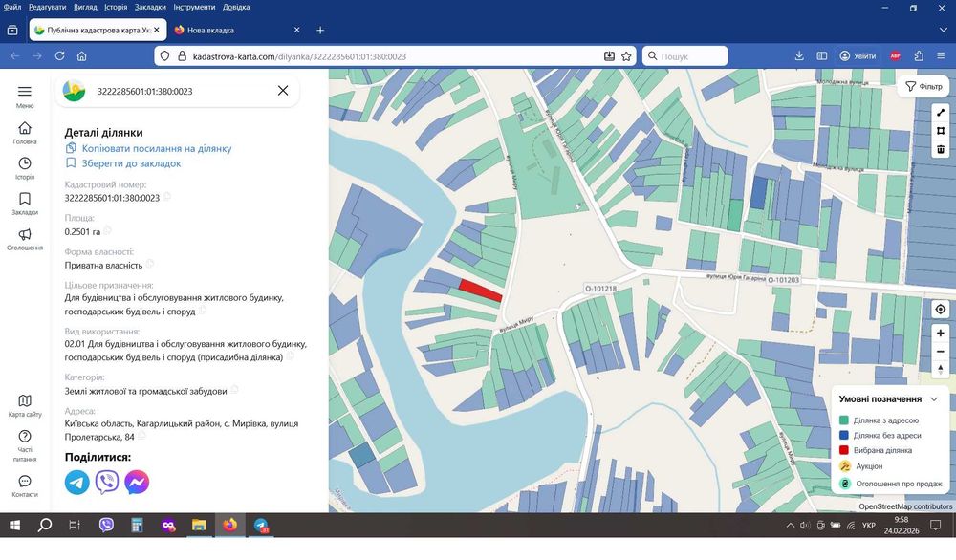
Task: Reset map bearing with compass arrow
Action: point(941,369)
